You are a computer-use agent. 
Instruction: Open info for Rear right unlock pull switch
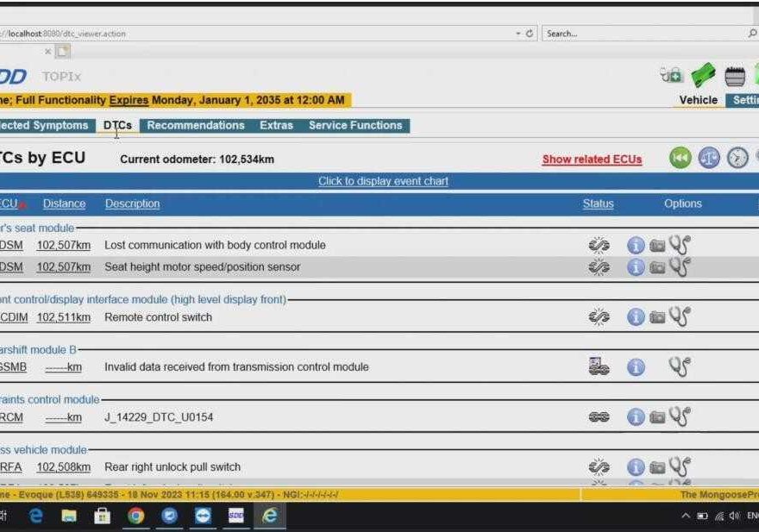coord(636,467)
